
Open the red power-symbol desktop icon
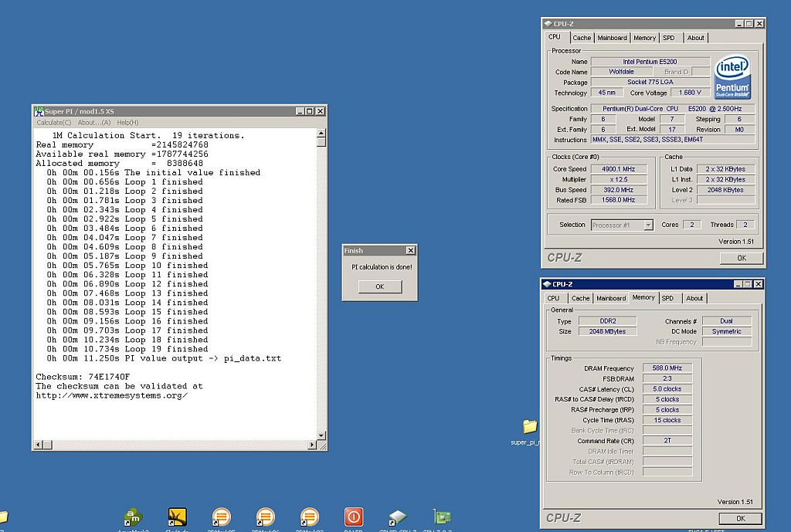[354, 517]
